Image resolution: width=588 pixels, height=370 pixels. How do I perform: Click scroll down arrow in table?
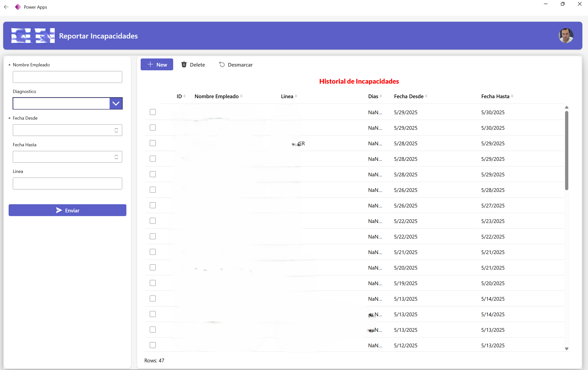point(566,349)
